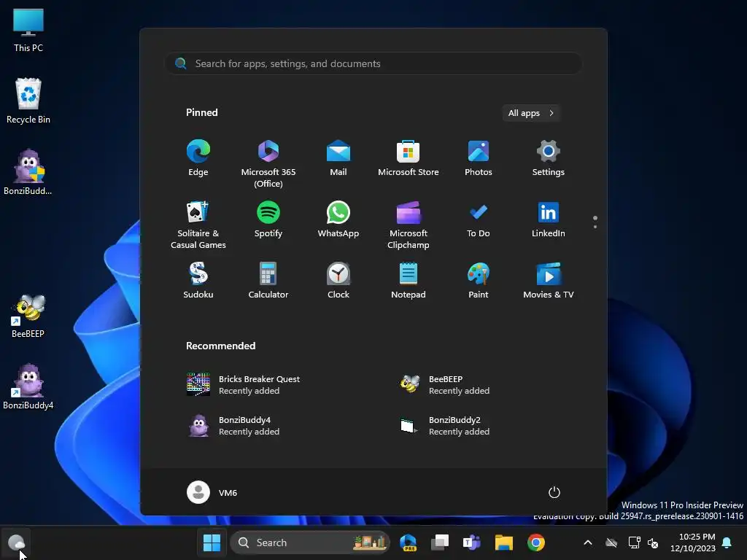Select BeeBEEP desktop shortcut
The height and width of the screenshot is (560, 747).
point(28,315)
